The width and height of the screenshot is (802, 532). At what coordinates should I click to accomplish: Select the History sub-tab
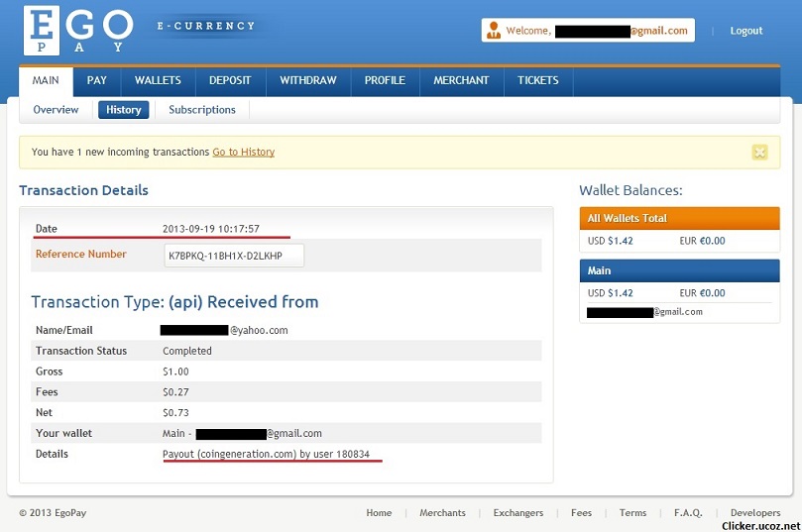click(x=123, y=109)
